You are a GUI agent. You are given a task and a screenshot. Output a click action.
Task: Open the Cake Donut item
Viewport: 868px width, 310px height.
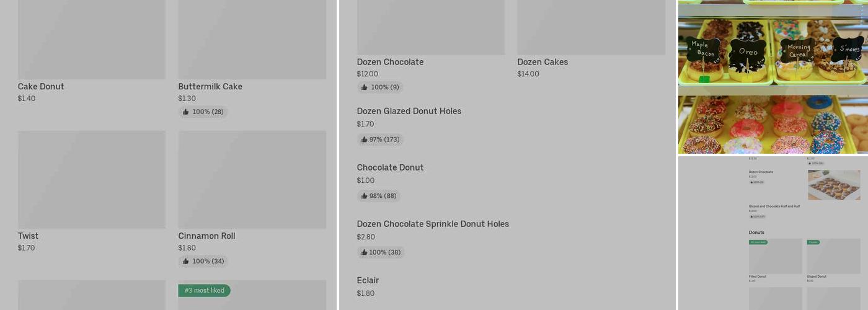click(x=41, y=87)
